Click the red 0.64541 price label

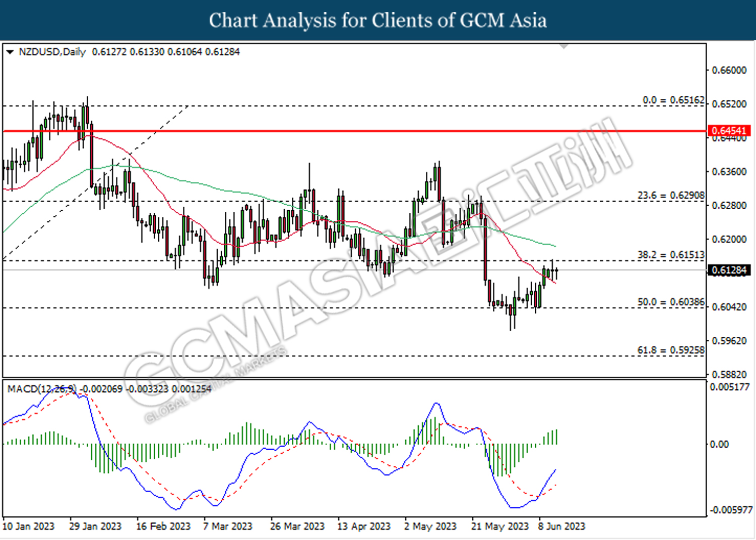click(729, 131)
